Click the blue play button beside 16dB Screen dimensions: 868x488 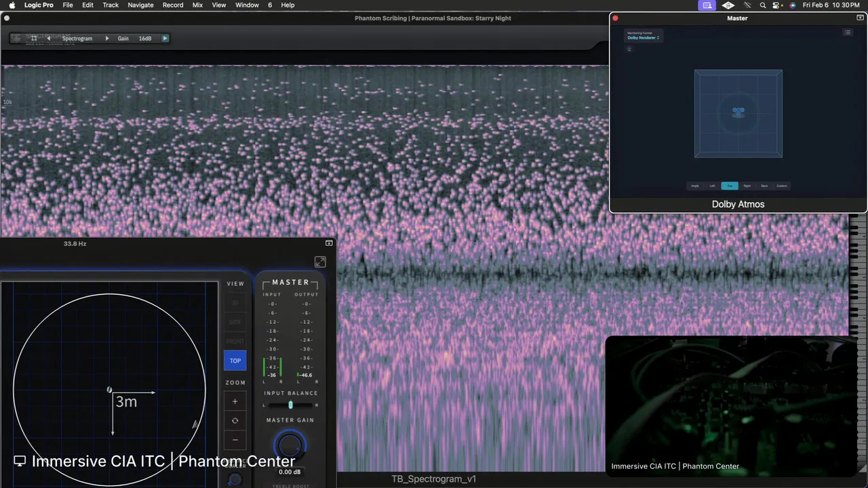(165, 39)
